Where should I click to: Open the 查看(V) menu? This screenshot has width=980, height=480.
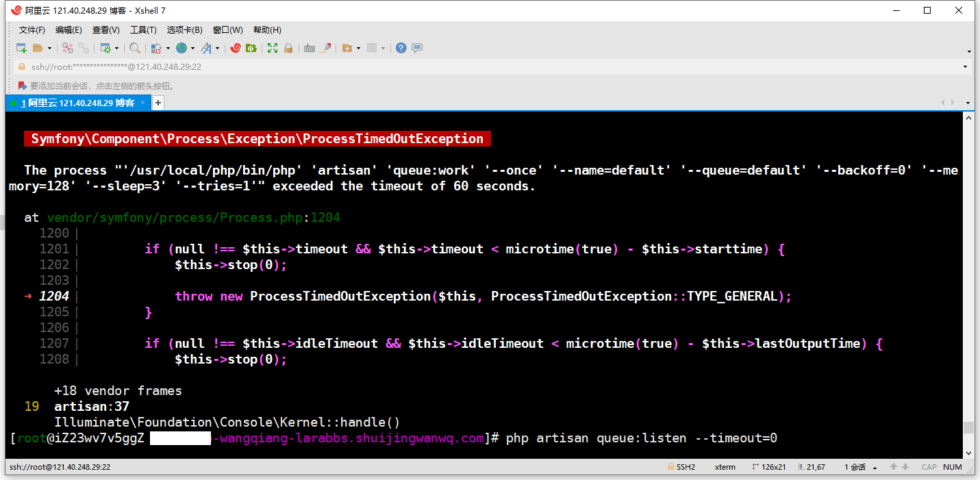106,30
